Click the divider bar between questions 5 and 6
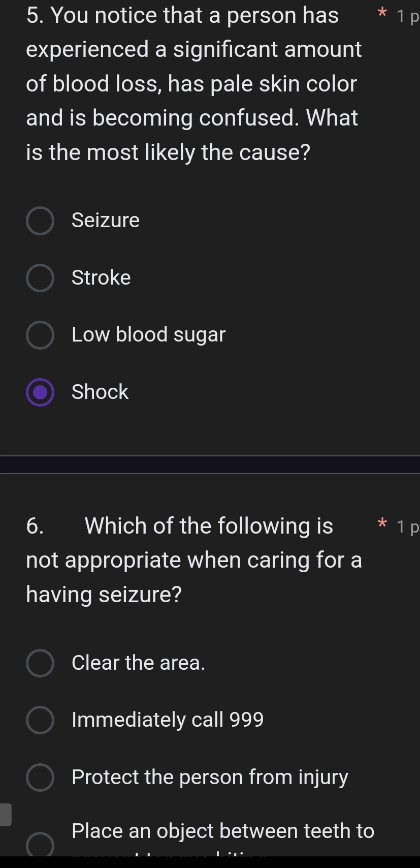 pyautogui.click(x=210, y=464)
